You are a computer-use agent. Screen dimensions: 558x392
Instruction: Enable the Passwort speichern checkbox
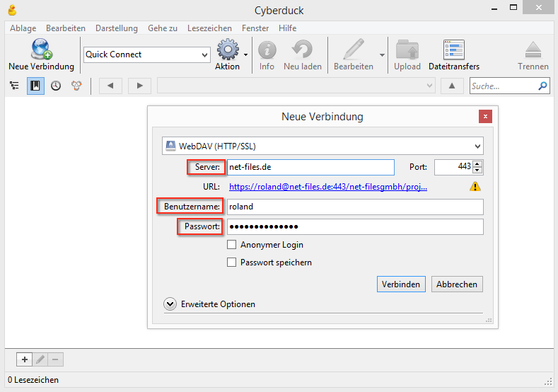pos(232,263)
